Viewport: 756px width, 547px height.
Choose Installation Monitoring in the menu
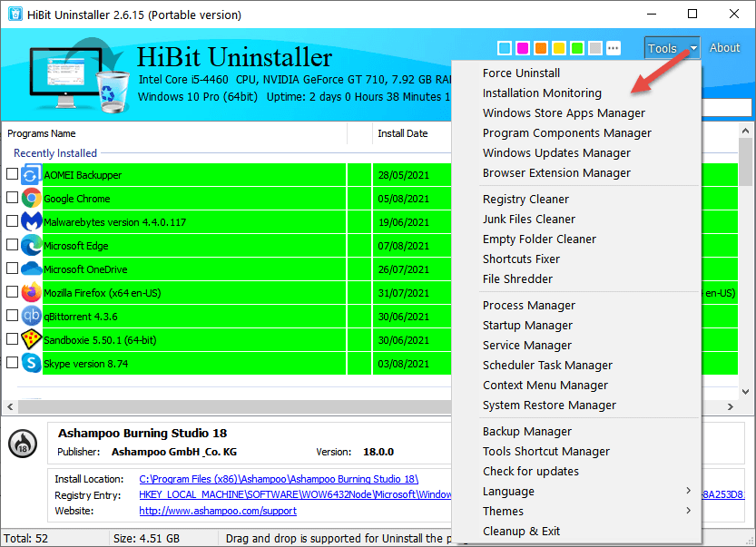point(542,93)
